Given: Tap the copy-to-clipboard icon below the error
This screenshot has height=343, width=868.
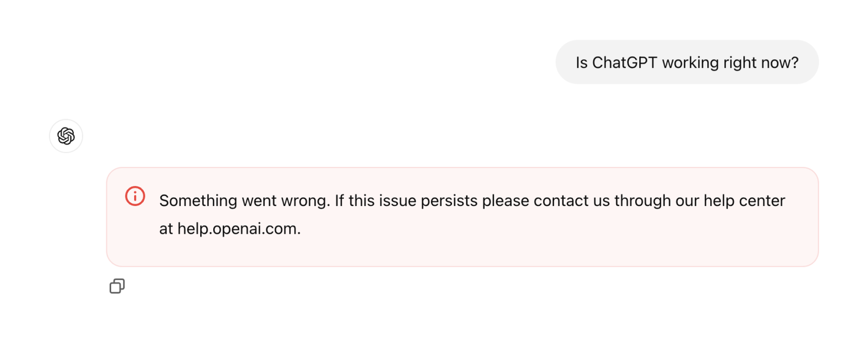Looking at the screenshot, I should (x=117, y=286).
